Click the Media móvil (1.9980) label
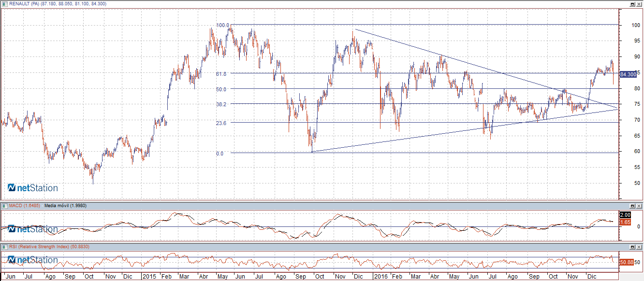 (65, 206)
